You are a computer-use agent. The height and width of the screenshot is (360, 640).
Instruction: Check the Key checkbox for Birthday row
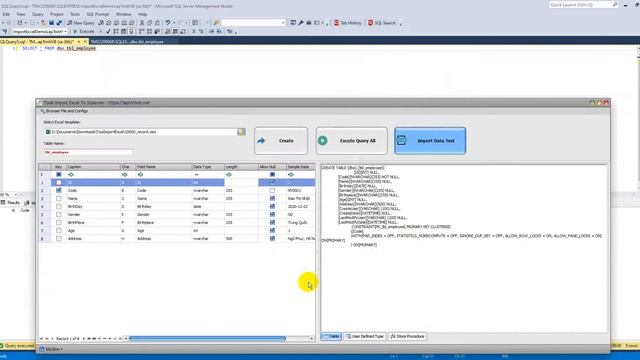point(59,207)
